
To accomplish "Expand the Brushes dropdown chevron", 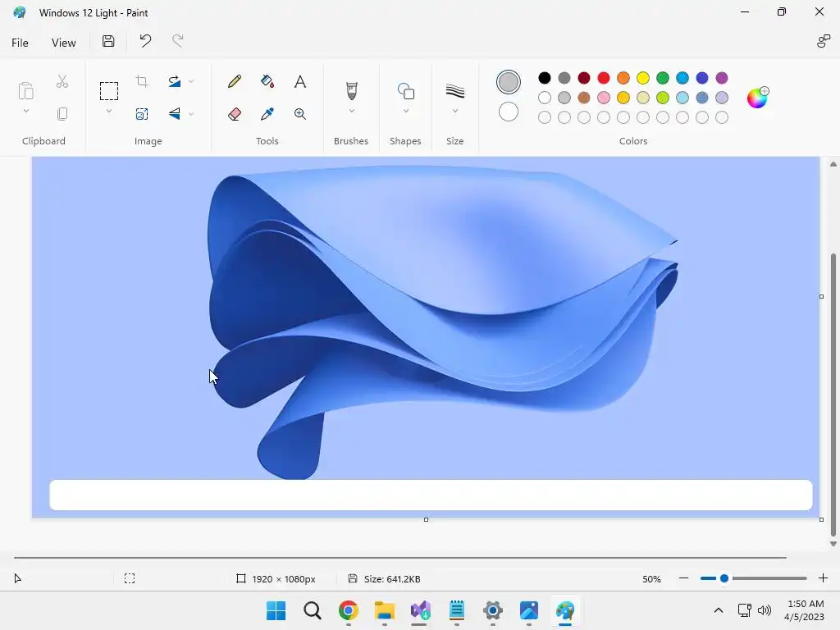I will (351, 111).
